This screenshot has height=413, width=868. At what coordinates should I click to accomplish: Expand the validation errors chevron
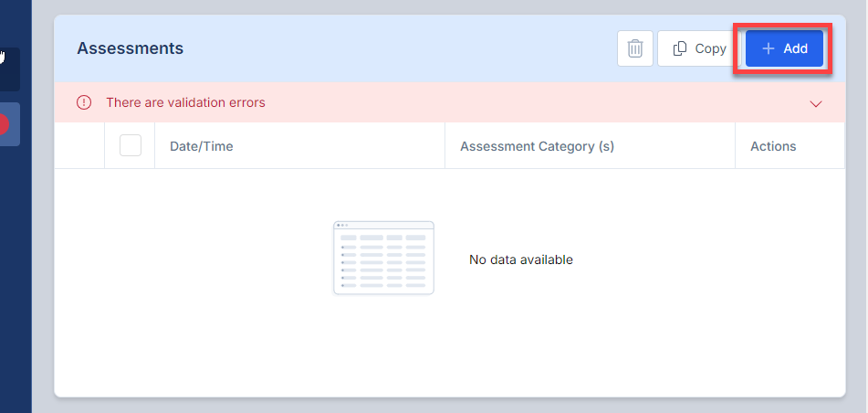tap(816, 103)
